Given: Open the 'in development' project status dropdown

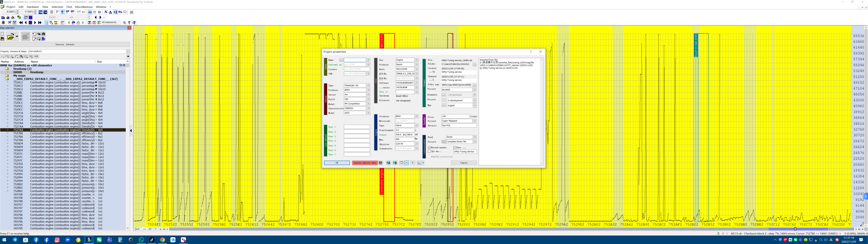Looking at the screenshot, I should tap(474, 100).
